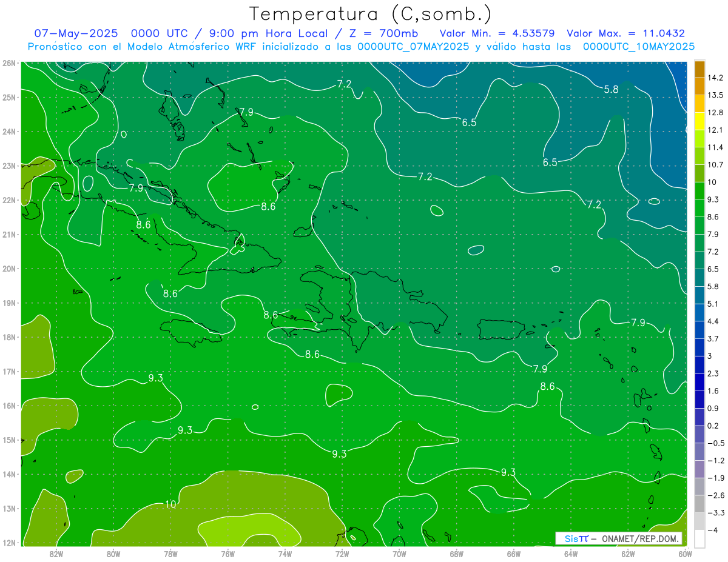Click the 60W longitude axis label
The height and width of the screenshot is (562, 728).
pos(685,554)
